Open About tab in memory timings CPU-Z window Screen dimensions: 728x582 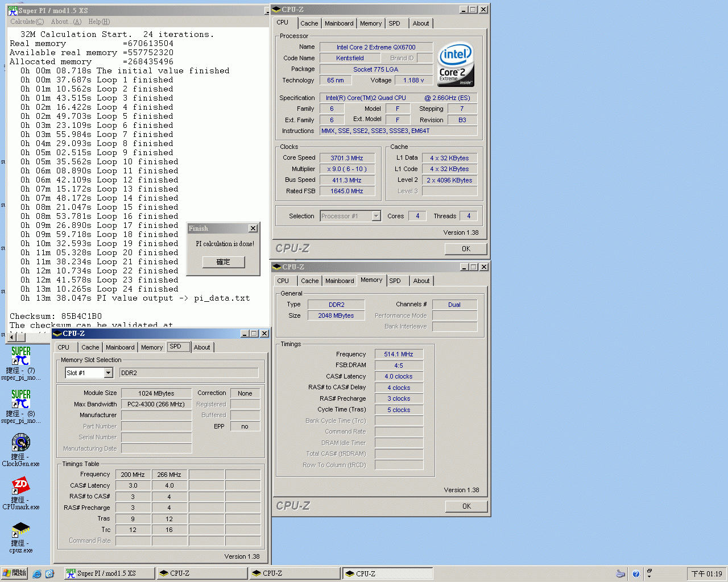pos(421,281)
